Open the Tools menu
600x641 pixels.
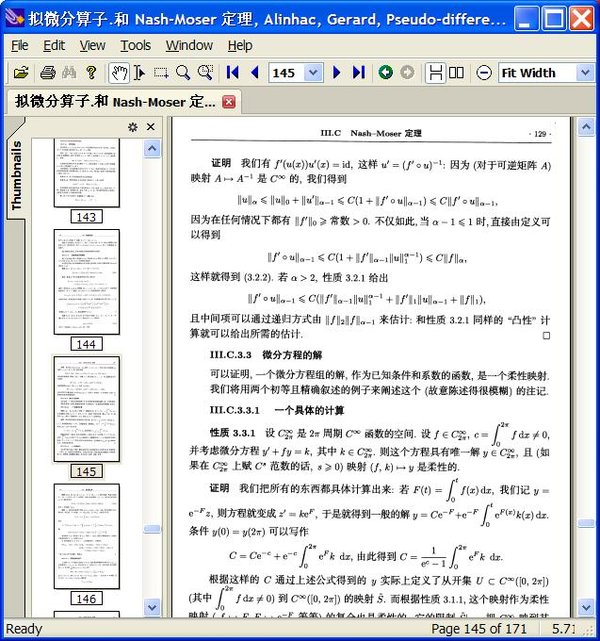click(136, 45)
